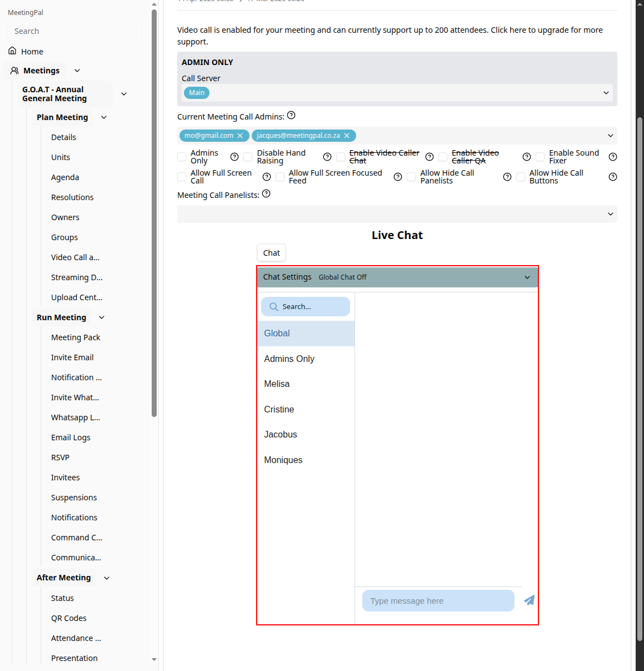The image size is (644, 671).
Task: Expand the Chat Settings bar
Action: coord(397,277)
